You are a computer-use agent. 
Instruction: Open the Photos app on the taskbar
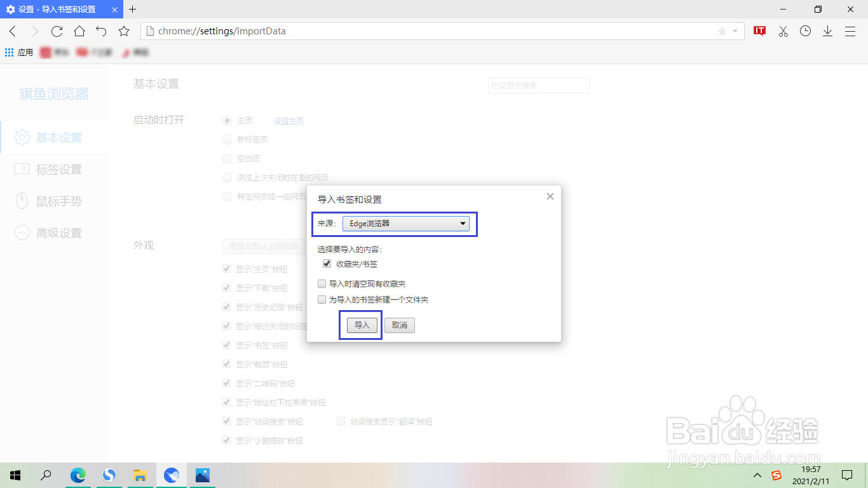coord(202,475)
